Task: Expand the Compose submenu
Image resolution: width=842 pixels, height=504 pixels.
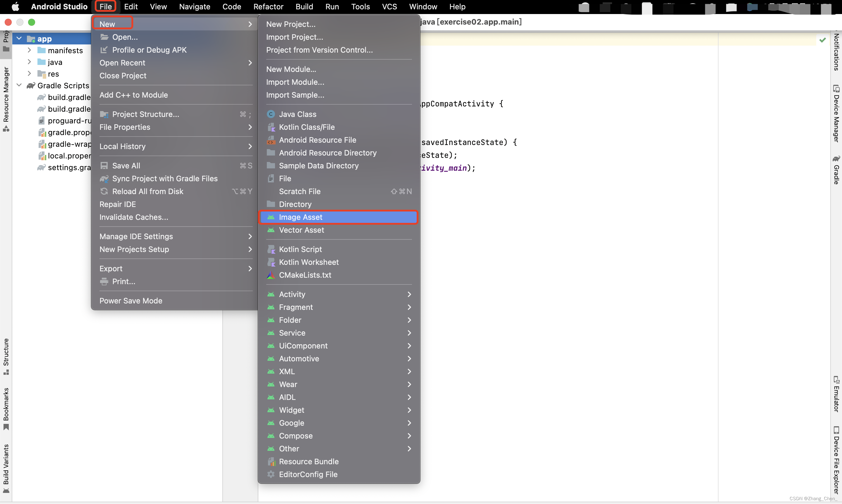Action: [x=339, y=436]
